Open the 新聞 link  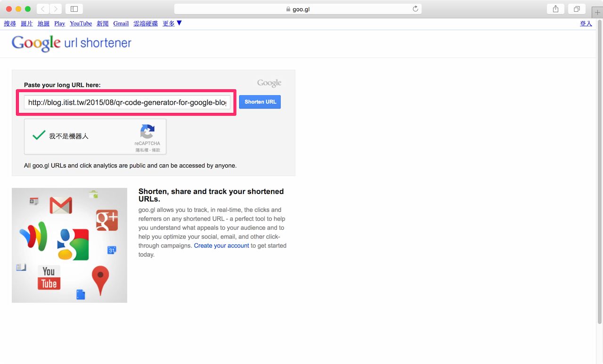tap(103, 24)
